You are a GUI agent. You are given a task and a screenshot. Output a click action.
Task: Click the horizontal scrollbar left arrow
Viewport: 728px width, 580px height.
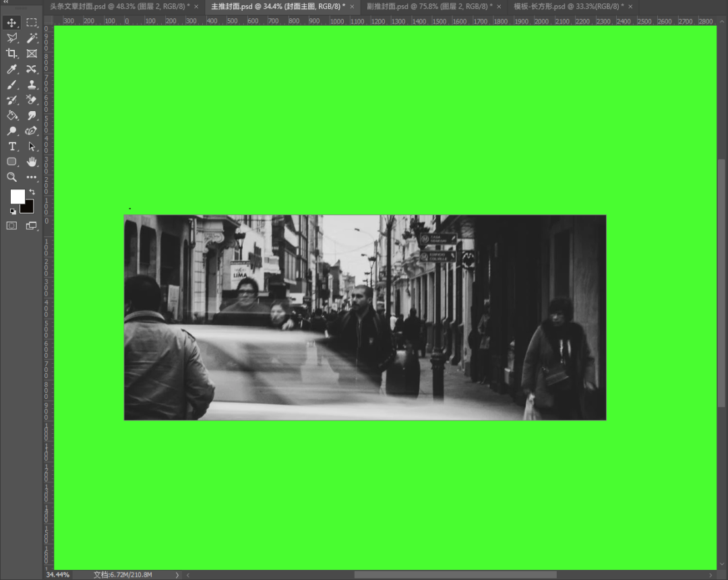[x=188, y=575]
